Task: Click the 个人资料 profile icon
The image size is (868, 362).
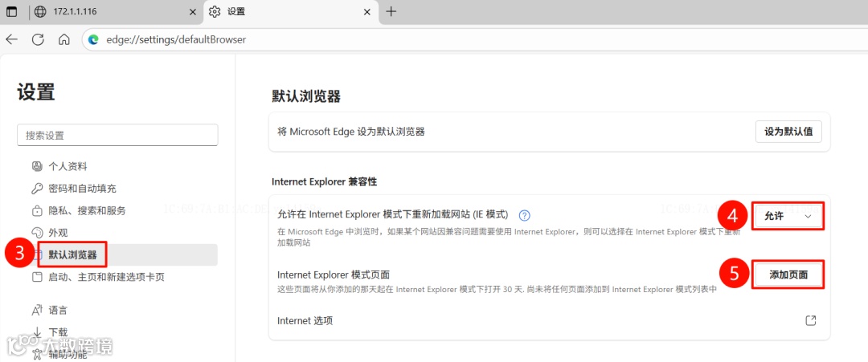Action: [x=37, y=166]
